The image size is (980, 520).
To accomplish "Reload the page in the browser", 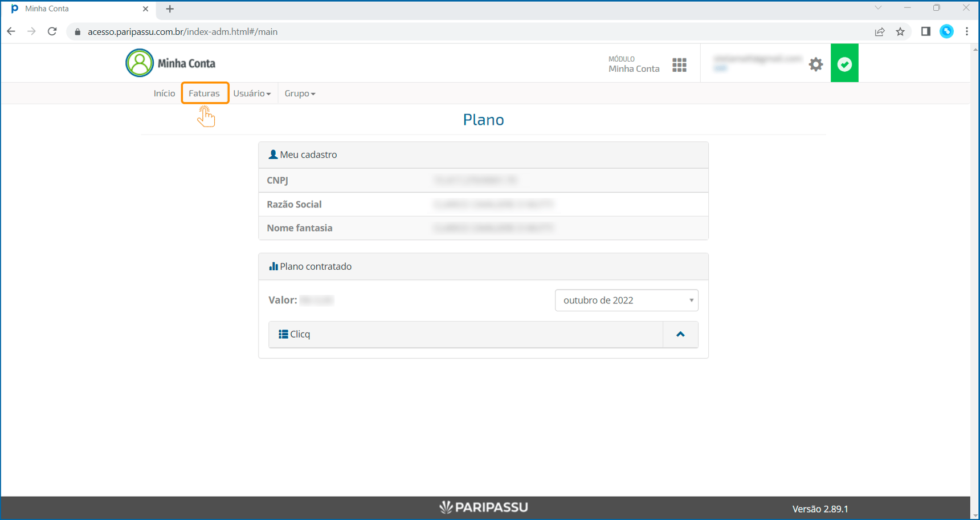I will coord(52,32).
